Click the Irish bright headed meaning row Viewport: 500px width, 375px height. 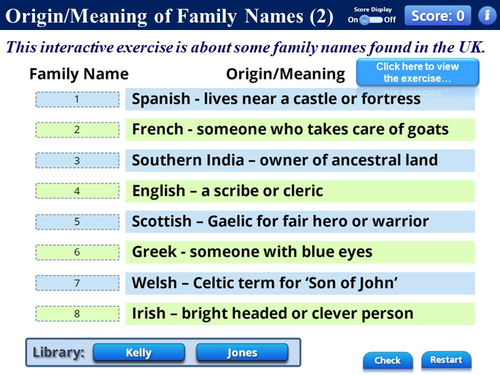pos(300,314)
